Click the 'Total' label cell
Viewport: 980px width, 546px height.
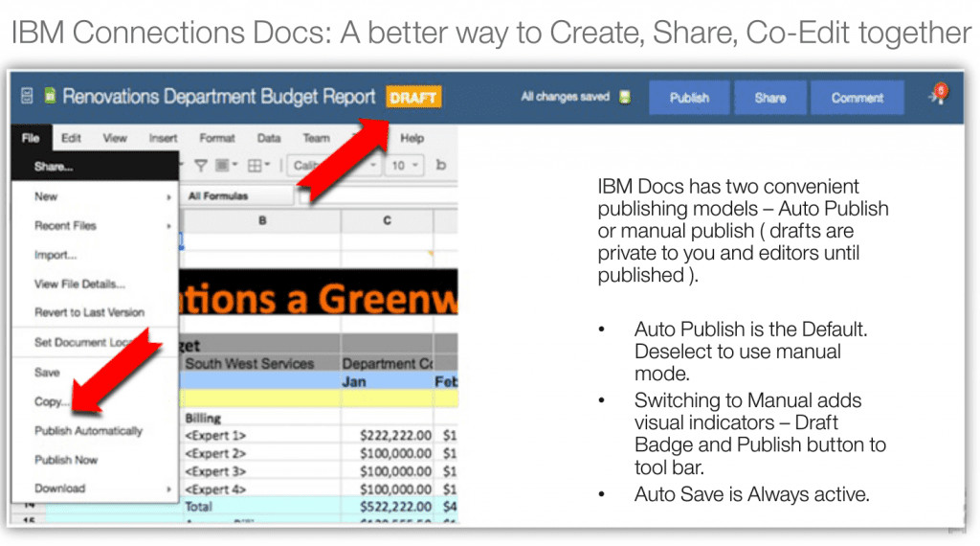click(x=260, y=507)
